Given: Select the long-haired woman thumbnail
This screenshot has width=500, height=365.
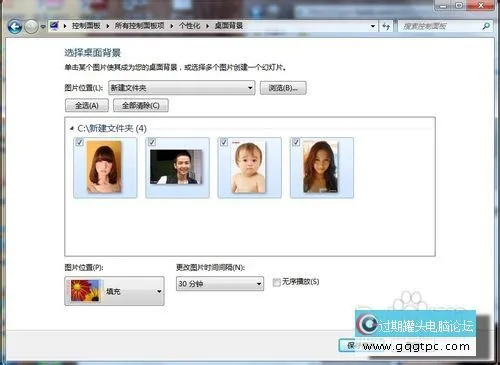Looking at the screenshot, I should [322, 168].
